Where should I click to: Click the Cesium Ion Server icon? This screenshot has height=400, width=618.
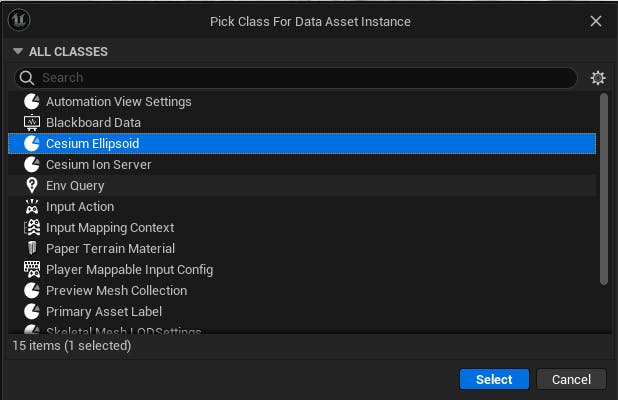[x=32, y=165]
